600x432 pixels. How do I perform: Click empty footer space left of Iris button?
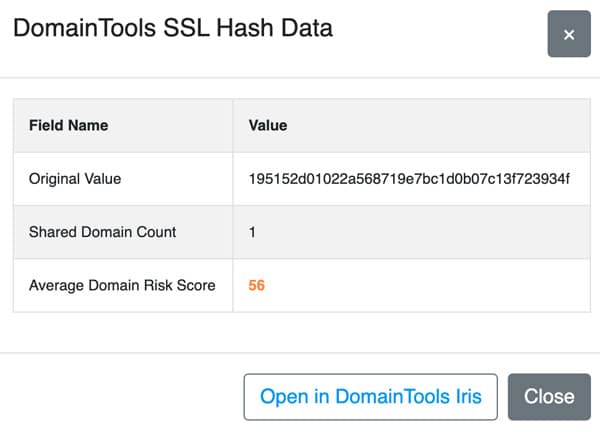(x=122, y=397)
